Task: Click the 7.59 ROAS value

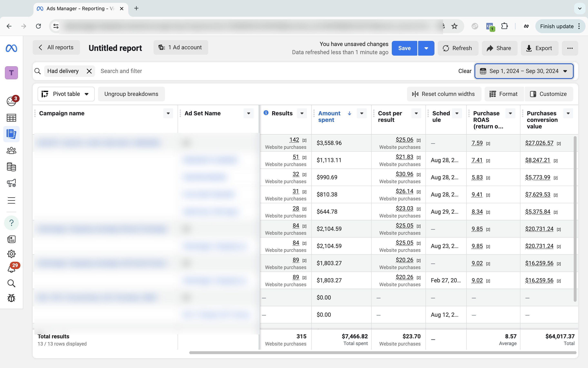Action: 477,143
